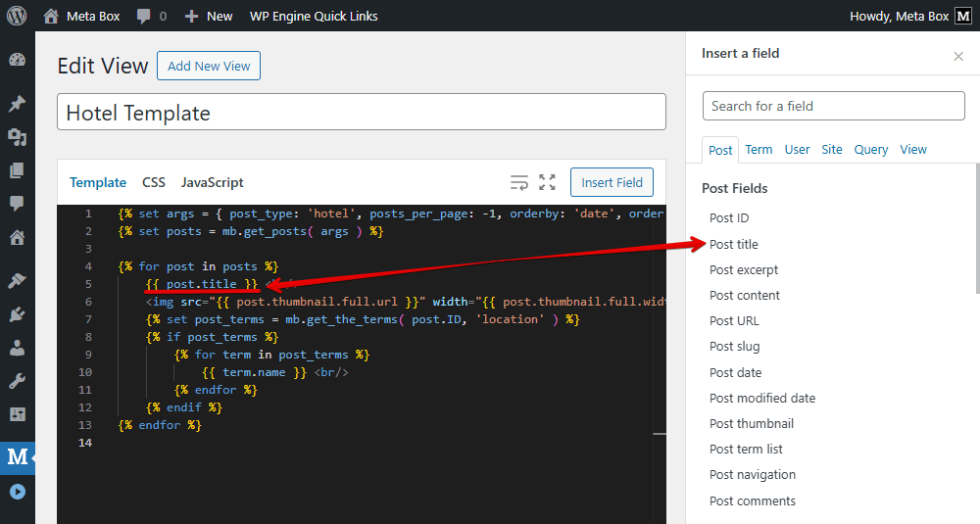Expand the code editor to fullscreen
The image size is (980, 524).
click(547, 182)
